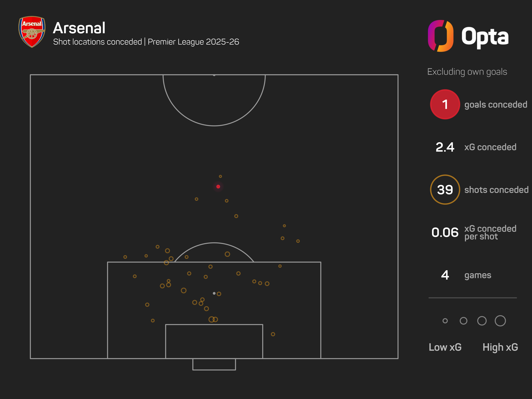Select the red goal marker on the pitch

218,187
